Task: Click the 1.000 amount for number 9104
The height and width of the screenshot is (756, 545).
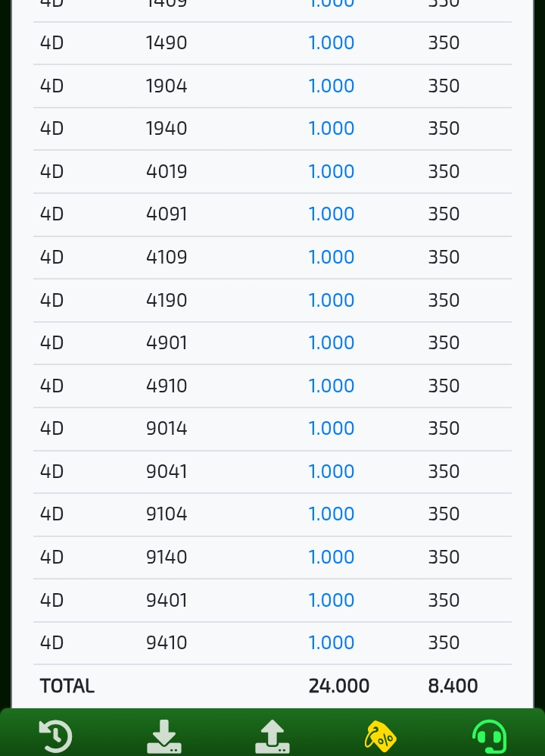Action: point(332,514)
